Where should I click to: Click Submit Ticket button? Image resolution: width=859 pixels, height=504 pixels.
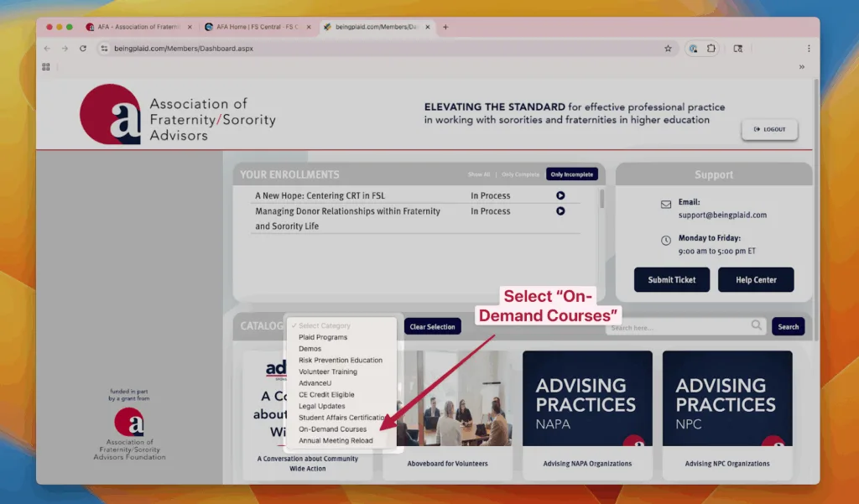tap(672, 279)
